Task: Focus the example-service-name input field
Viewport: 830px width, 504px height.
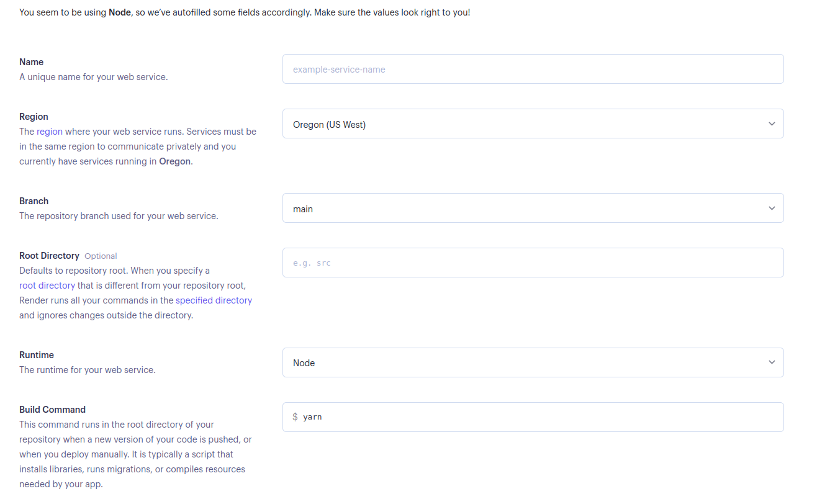Action: [533, 70]
